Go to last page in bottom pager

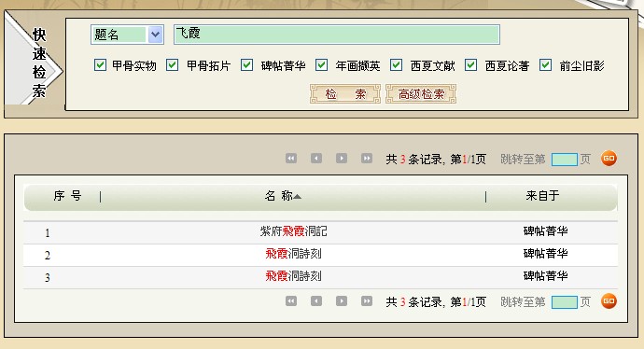[x=367, y=301]
